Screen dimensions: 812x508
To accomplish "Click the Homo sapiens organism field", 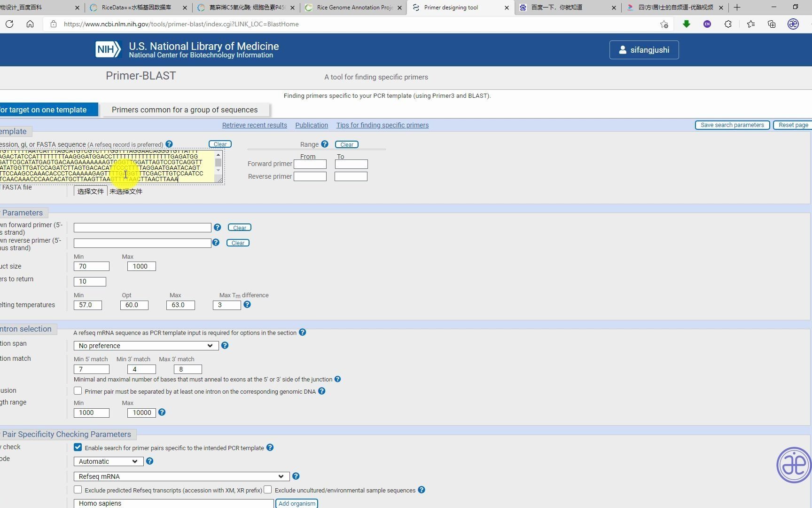I will point(173,503).
